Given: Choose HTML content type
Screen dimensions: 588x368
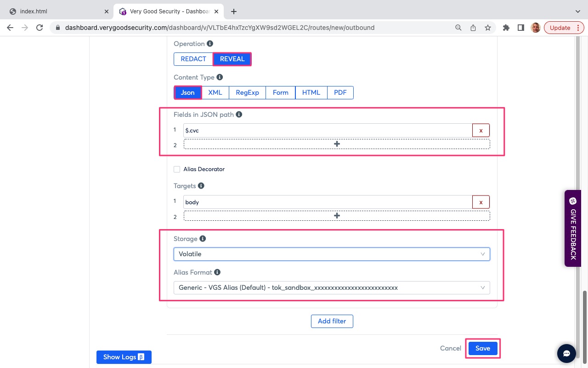Looking at the screenshot, I should coord(311,92).
